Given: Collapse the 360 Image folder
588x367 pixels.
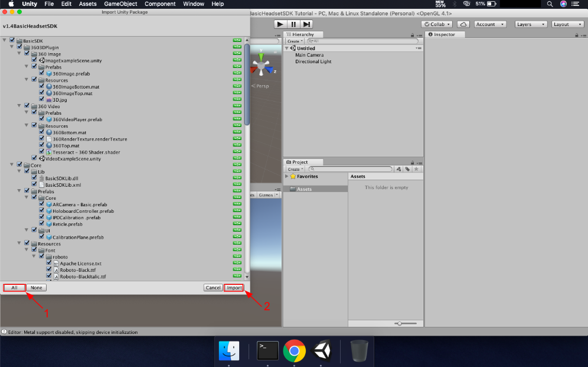Looking at the screenshot, I should 19,54.
